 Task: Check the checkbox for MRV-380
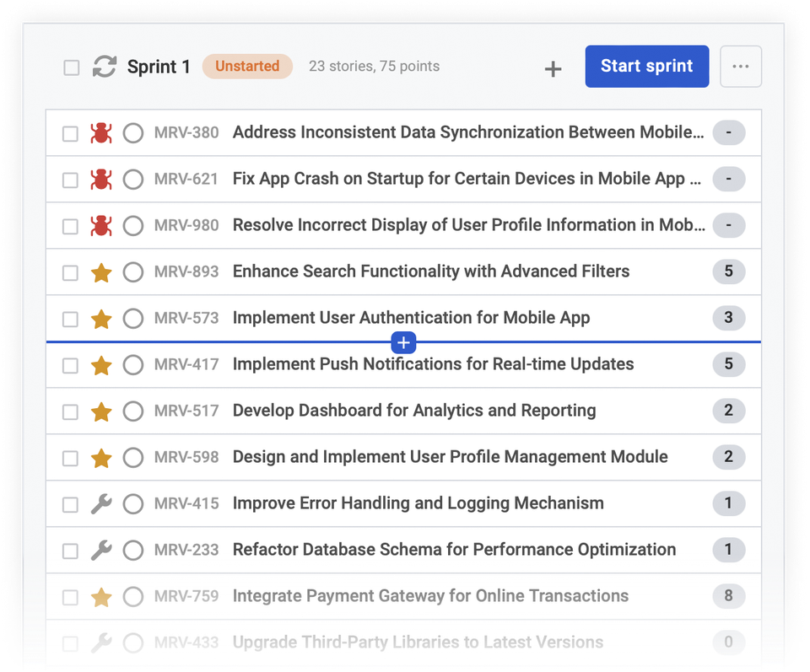[x=70, y=132]
